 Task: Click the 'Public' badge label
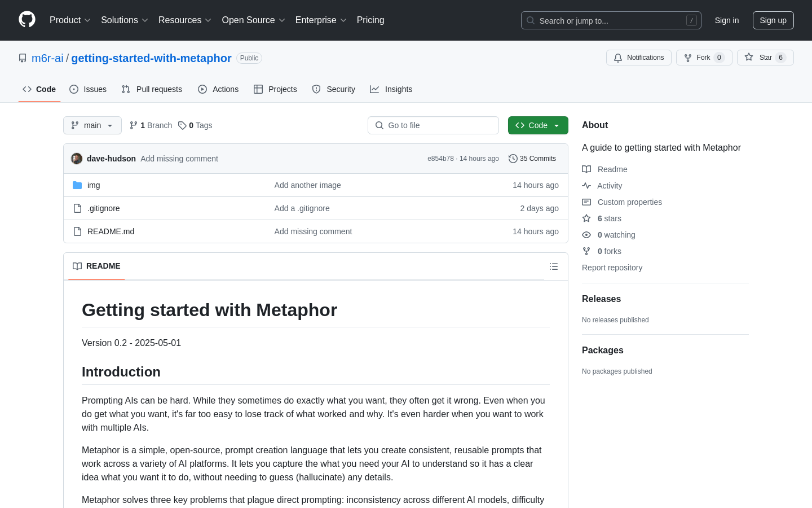[249, 58]
